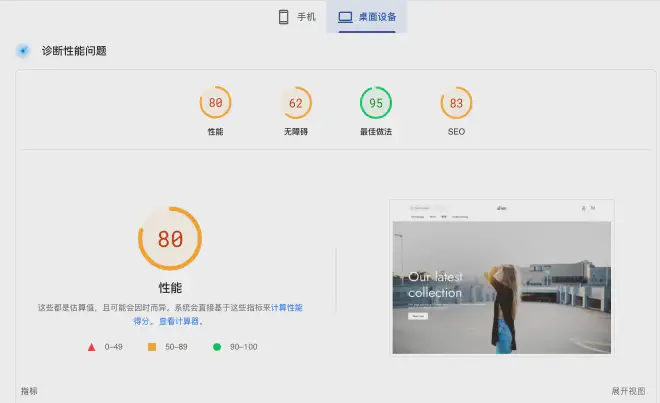Click the laptop icon in the tab bar
Image resolution: width=660 pixels, height=403 pixels.
pyautogui.click(x=345, y=17)
